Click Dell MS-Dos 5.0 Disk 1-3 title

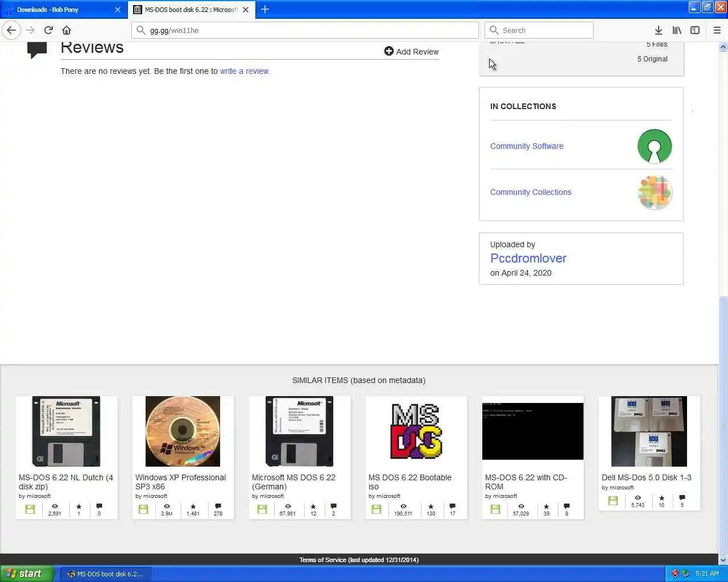[x=647, y=477]
